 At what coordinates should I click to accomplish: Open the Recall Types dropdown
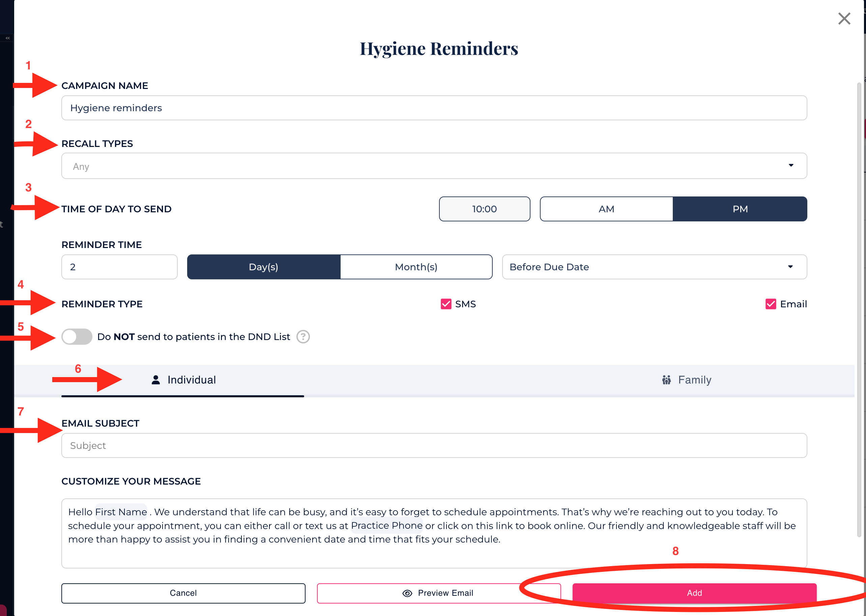pyautogui.click(x=434, y=166)
